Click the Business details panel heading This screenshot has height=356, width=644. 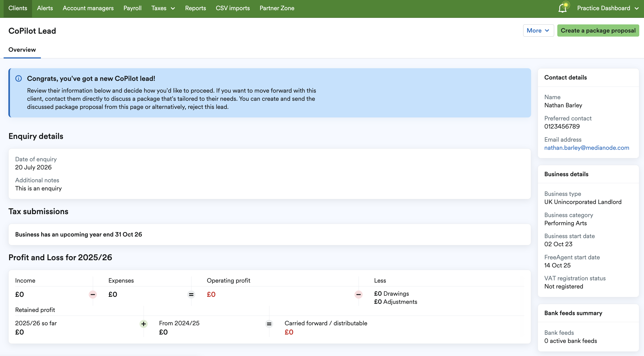[566, 174]
